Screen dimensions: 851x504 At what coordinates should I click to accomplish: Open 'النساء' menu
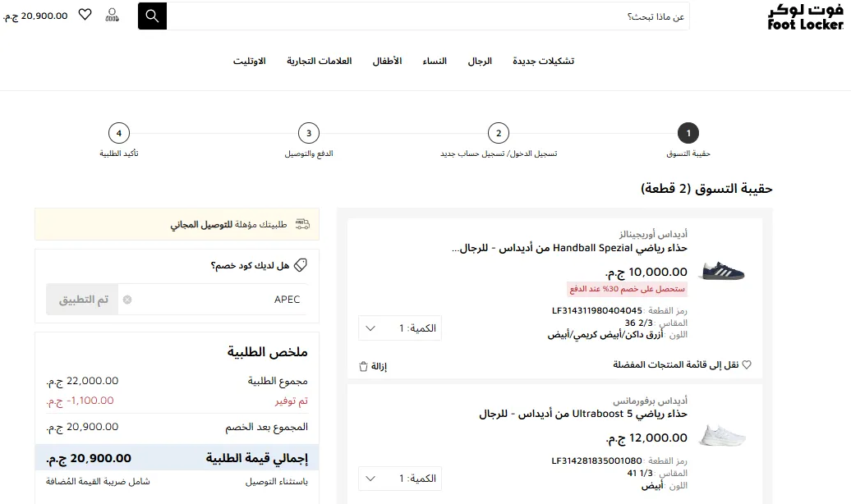point(435,61)
